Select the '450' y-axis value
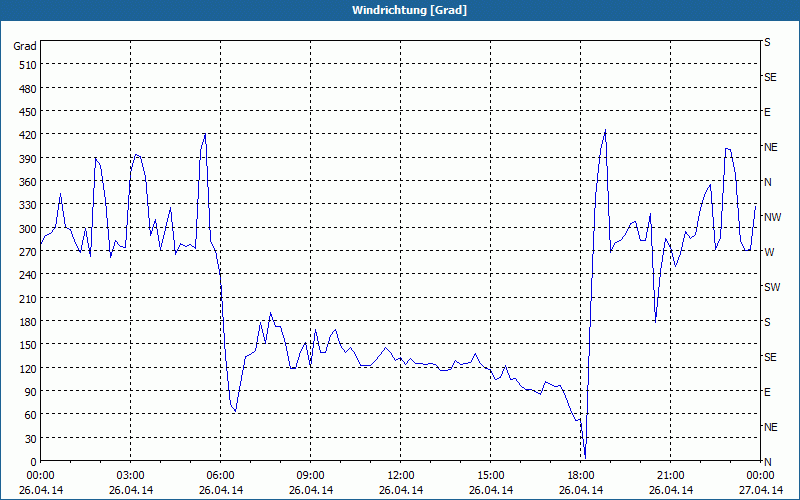The image size is (800, 500). point(28,112)
